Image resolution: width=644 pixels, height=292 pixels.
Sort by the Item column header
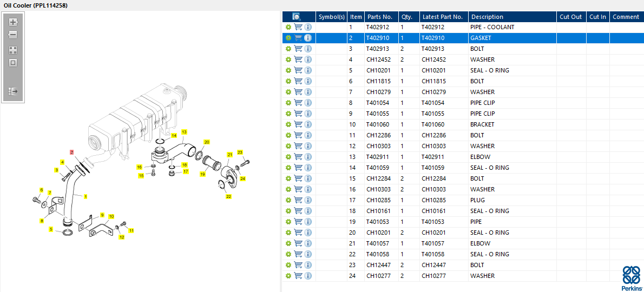click(x=356, y=17)
